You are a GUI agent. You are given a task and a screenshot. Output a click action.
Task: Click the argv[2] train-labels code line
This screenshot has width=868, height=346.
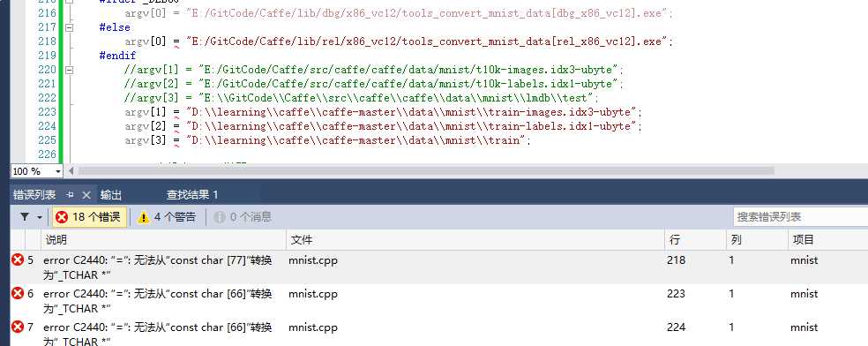pos(383,127)
